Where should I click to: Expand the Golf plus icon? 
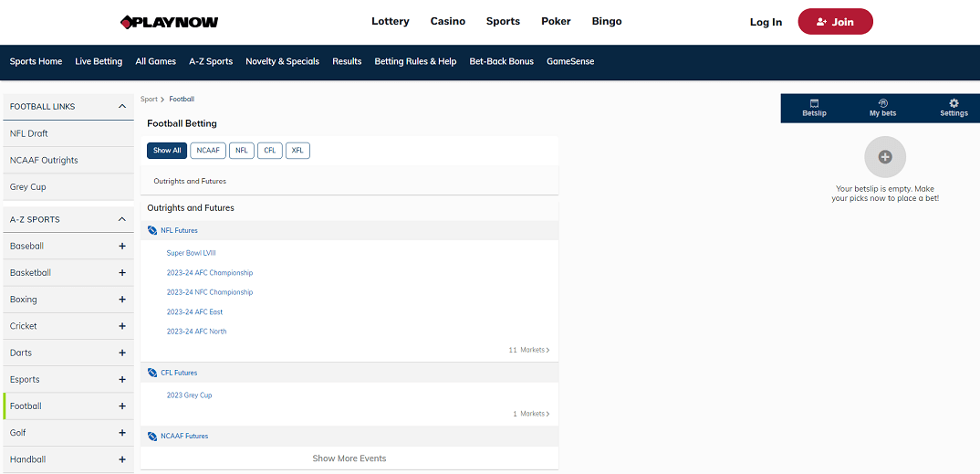click(122, 433)
